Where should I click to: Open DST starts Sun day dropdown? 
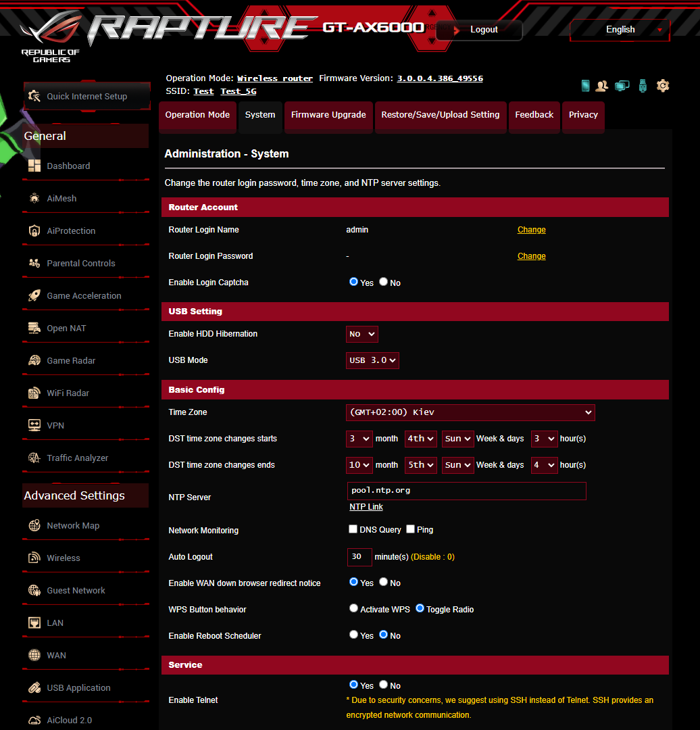coord(458,439)
